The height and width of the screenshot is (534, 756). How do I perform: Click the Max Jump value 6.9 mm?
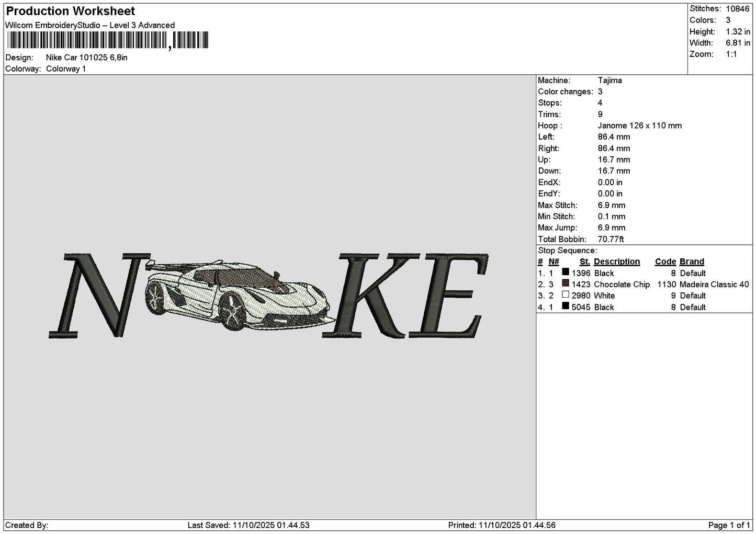tap(612, 228)
